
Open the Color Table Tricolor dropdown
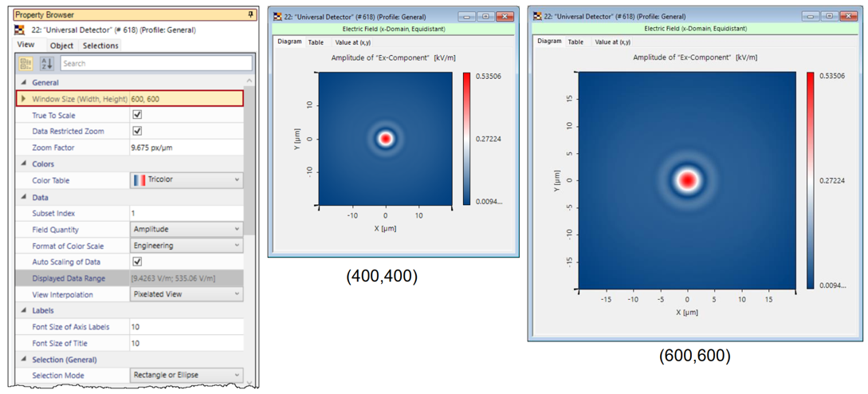pyautogui.click(x=187, y=180)
